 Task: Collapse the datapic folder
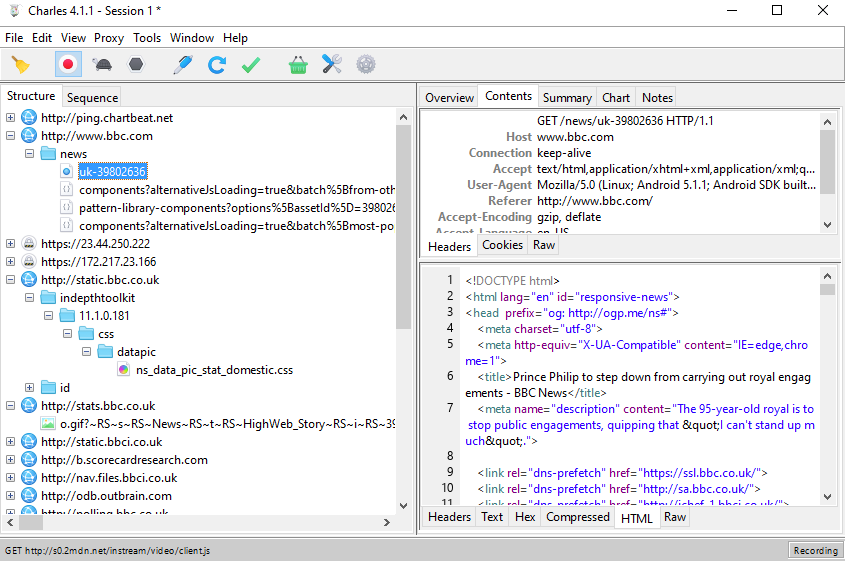click(x=86, y=351)
